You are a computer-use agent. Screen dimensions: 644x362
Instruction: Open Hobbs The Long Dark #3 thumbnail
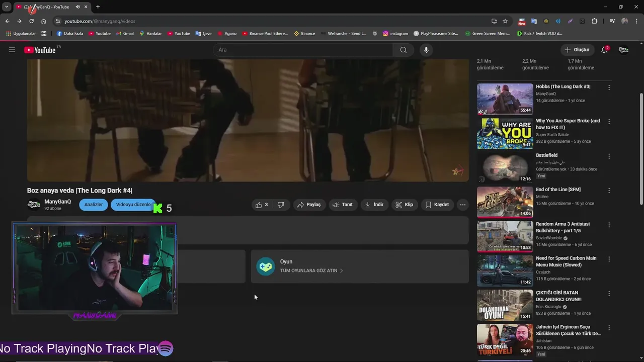(505, 99)
